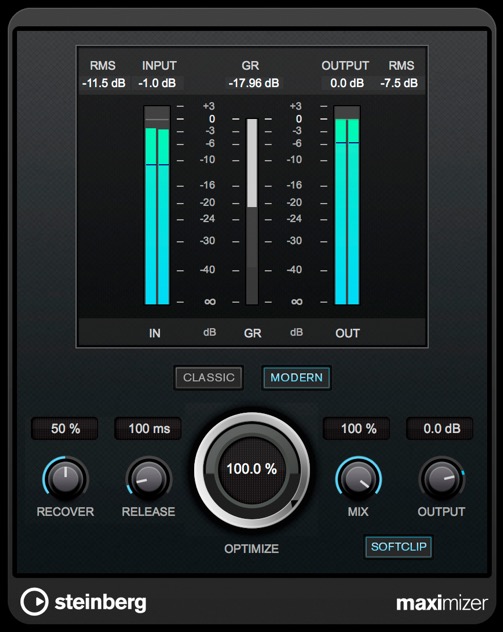Screen dimensions: 503x632
Task: Click the Steinberg logo icon
Action: tap(34, 602)
